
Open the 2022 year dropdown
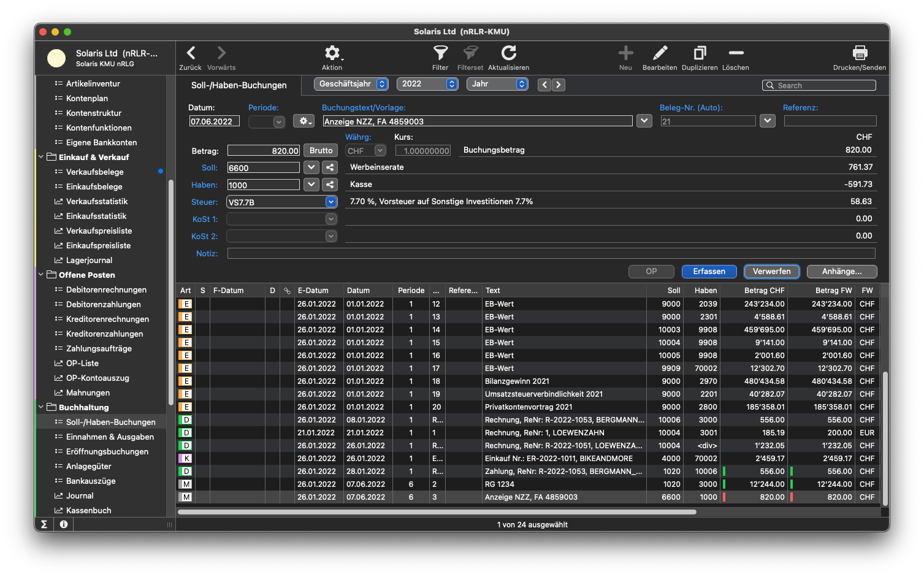pyautogui.click(x=428, y=84)
